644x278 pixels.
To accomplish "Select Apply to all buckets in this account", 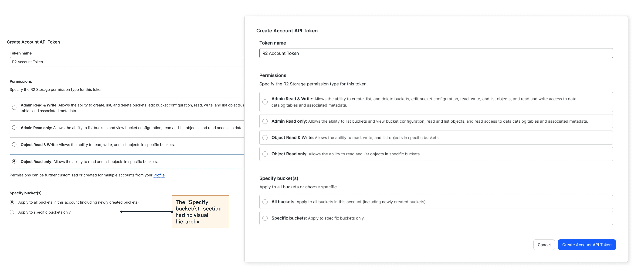I will pos(12,202).
